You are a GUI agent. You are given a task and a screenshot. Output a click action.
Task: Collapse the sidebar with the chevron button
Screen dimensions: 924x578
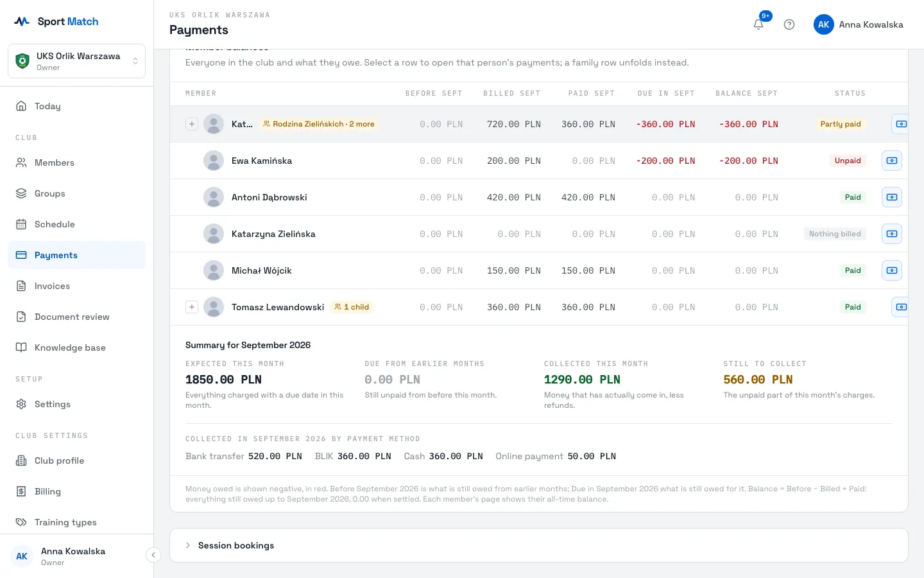153,555
